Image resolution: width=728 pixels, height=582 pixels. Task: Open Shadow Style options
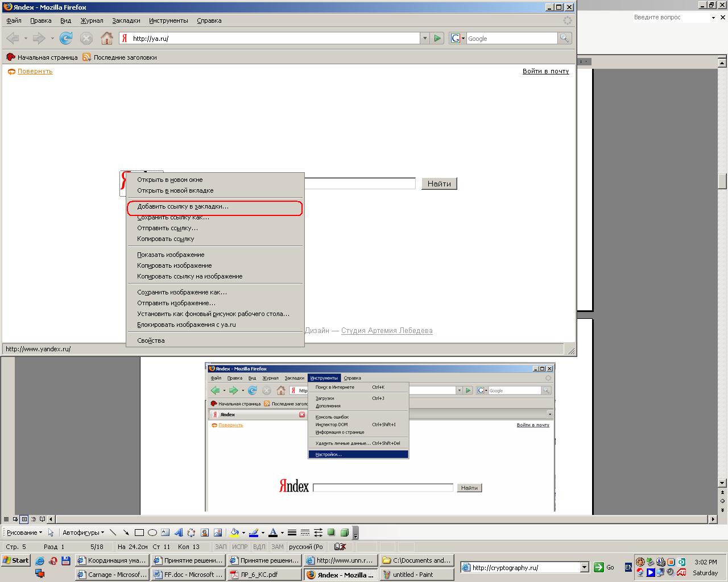[x=331, y=533]
